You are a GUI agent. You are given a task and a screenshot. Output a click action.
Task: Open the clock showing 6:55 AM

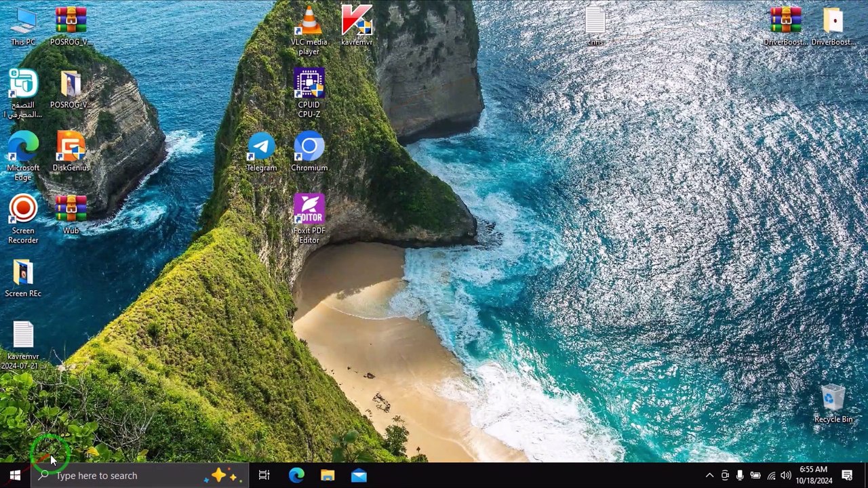pyautogui.click(x=814, y=475)
